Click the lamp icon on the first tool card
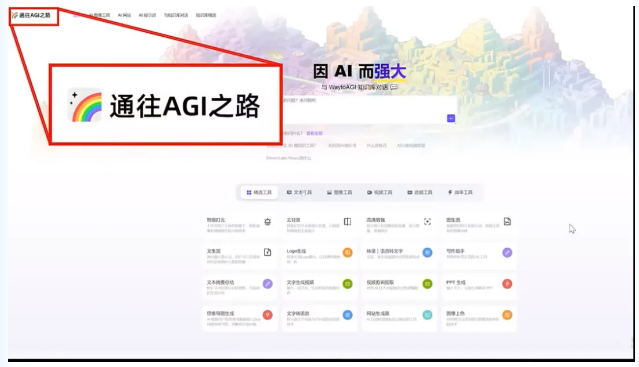The width and height of the screenshot is (639, 367). click(268, 222)
